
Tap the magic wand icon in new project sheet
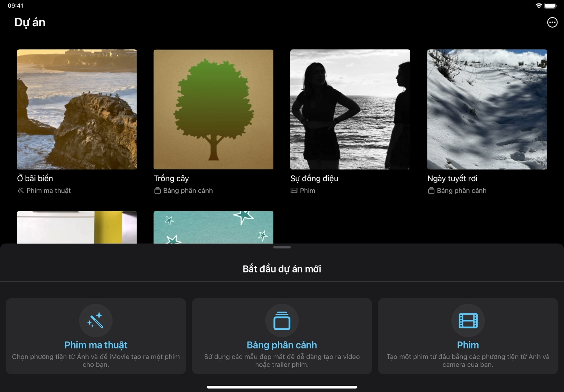pos(96,320)
